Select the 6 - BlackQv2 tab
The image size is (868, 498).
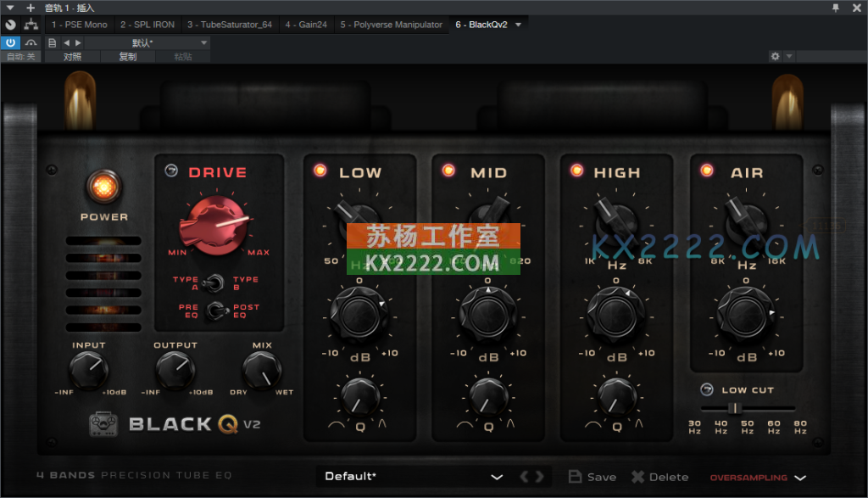[x=481, y=25]
